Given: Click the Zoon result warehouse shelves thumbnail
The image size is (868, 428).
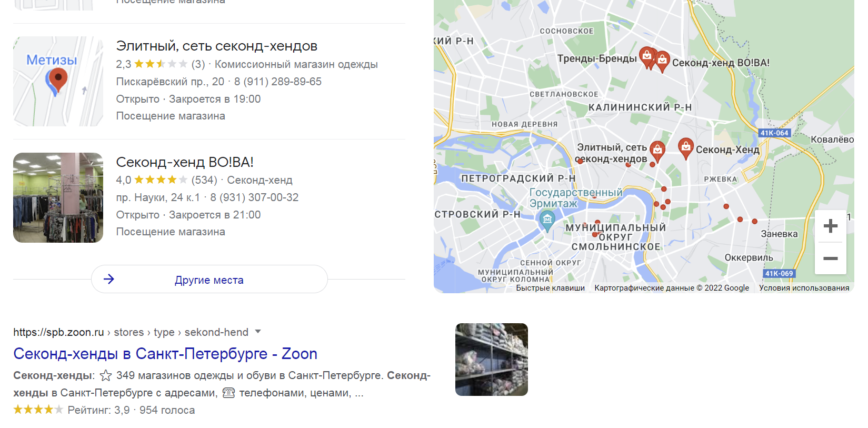Looking at the screenshot, I should pos(492,360).
